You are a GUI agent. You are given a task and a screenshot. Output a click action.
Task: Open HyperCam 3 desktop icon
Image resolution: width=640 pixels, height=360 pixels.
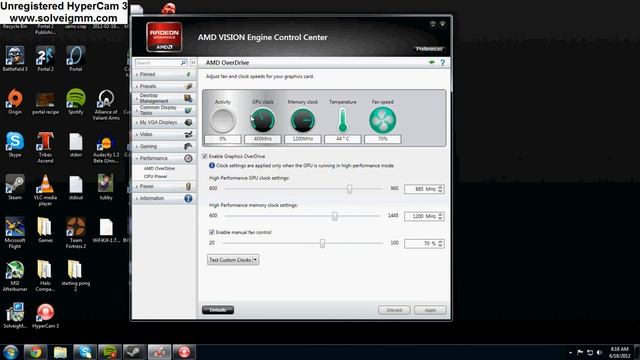pos(45,316)
